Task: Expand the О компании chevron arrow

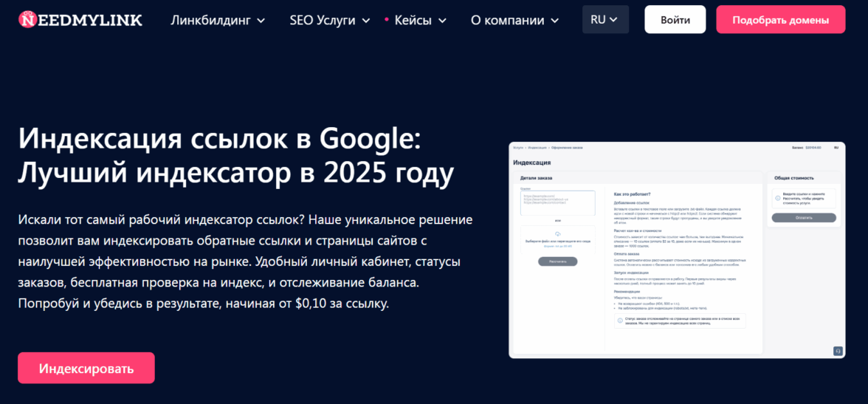Action: tap(555, 21)
